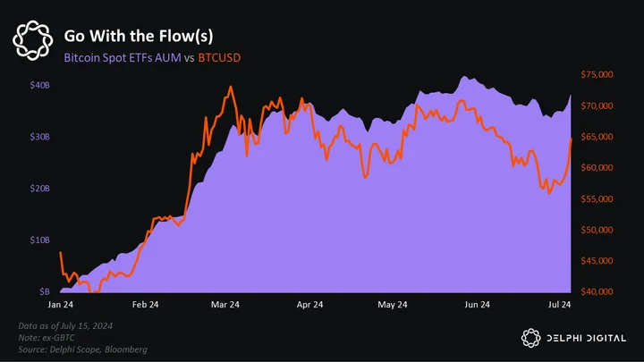Click the Delphi Digital logo icon in footer
644x362 pixels.
[530, 338]
